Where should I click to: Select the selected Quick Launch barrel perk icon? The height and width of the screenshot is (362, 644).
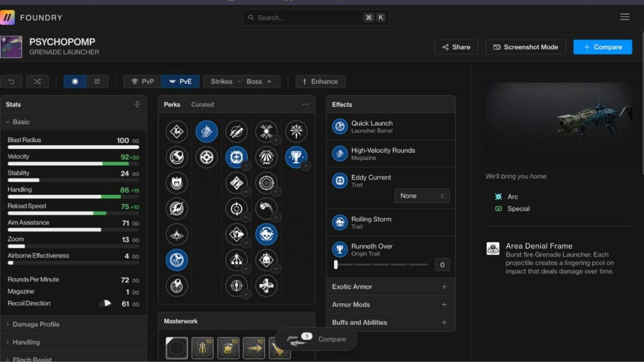(177, 260)
